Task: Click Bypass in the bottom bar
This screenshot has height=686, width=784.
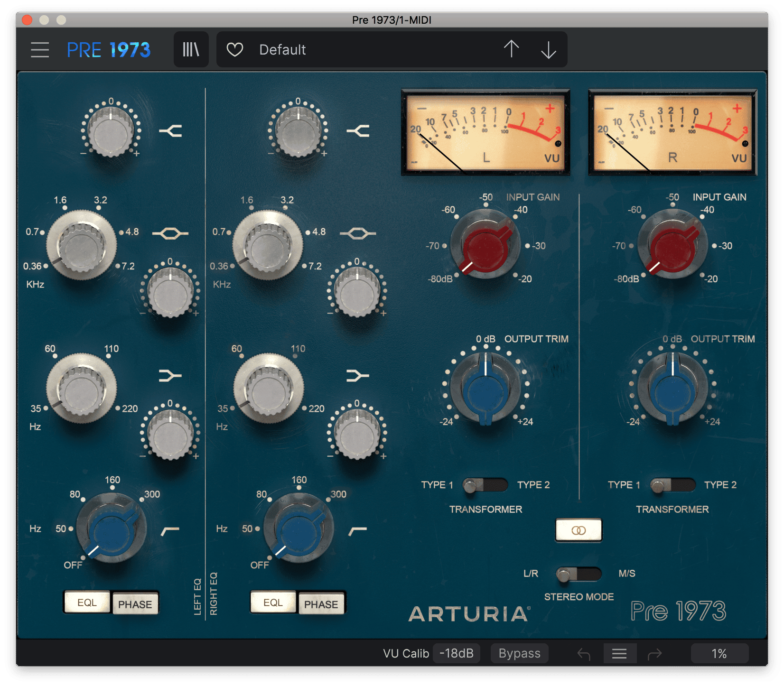Action: [x=519, y=653]
